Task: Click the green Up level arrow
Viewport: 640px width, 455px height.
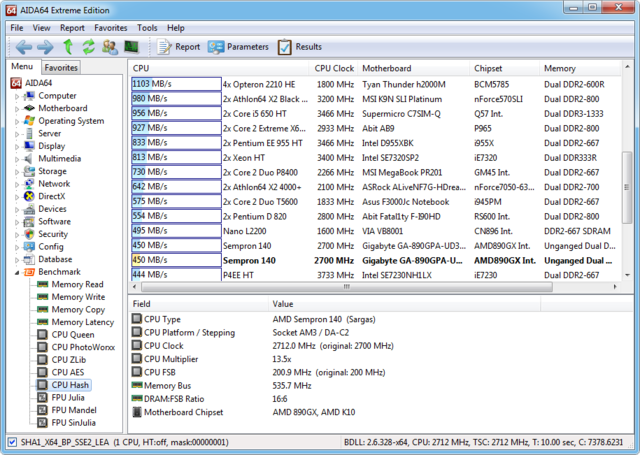Action: [67, 47]
